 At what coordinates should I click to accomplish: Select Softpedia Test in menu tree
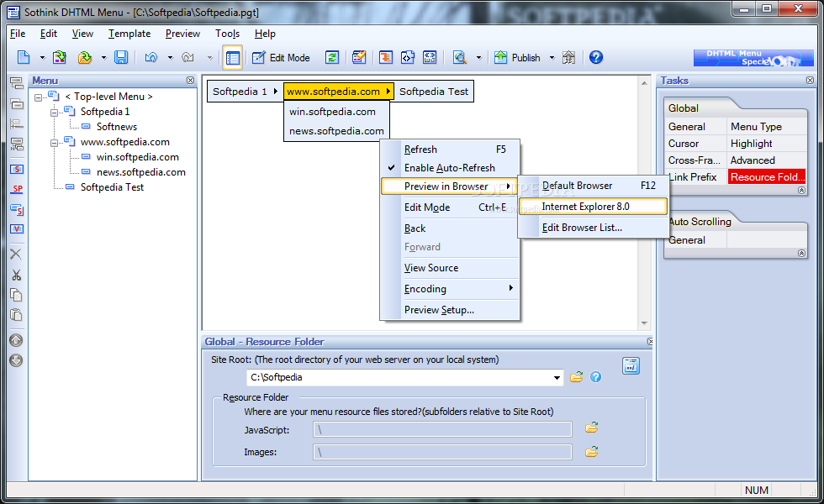pos(112,187)
